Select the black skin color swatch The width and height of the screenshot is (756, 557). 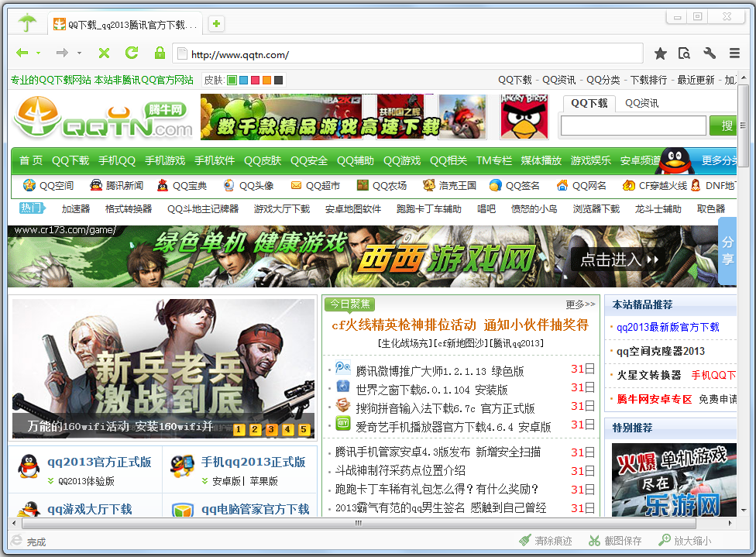[278, 80]
